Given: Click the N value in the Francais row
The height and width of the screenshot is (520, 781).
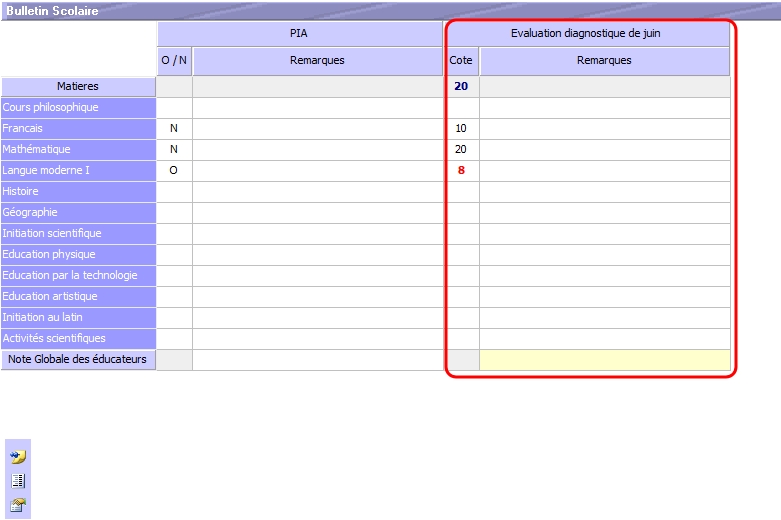Looking at the screenshot, I should click(x=174, y=129).
